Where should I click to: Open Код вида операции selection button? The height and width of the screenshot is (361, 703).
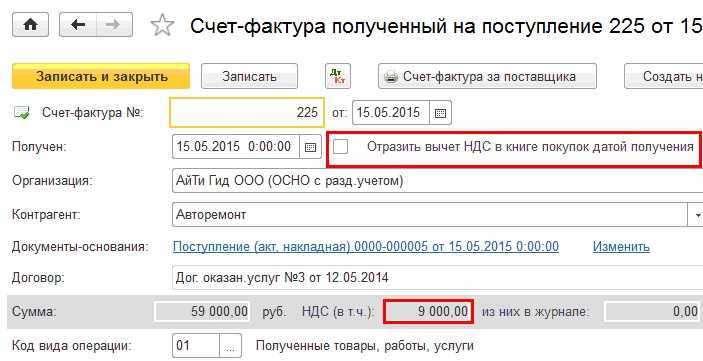tap(230, 346)
